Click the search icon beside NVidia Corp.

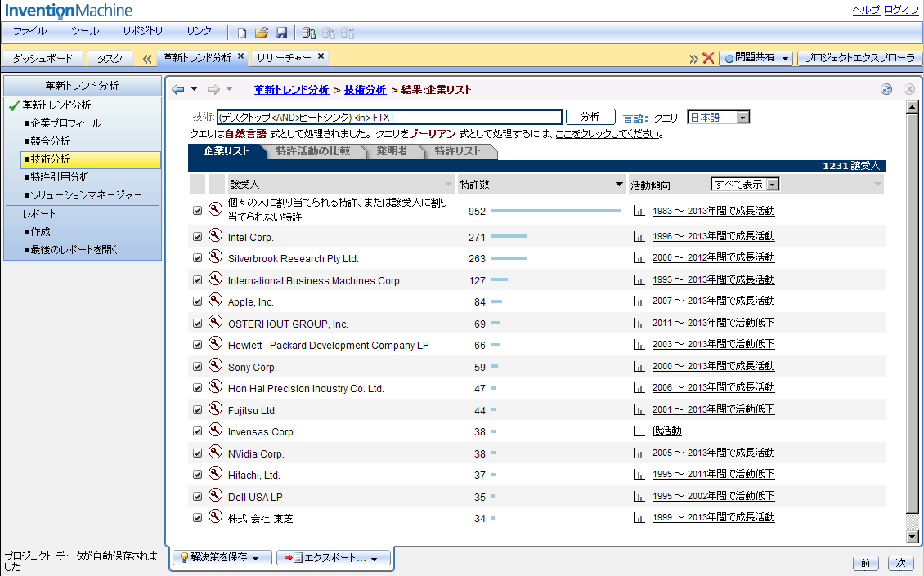coord(216,452)
